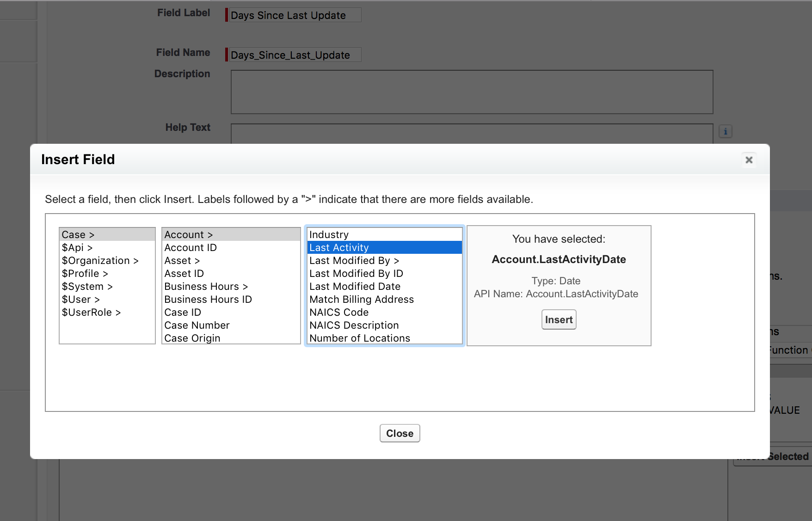This screenshot has width=812, height=521.
Task: Click the Help Text info icon
Action: [x=725, y=132]
